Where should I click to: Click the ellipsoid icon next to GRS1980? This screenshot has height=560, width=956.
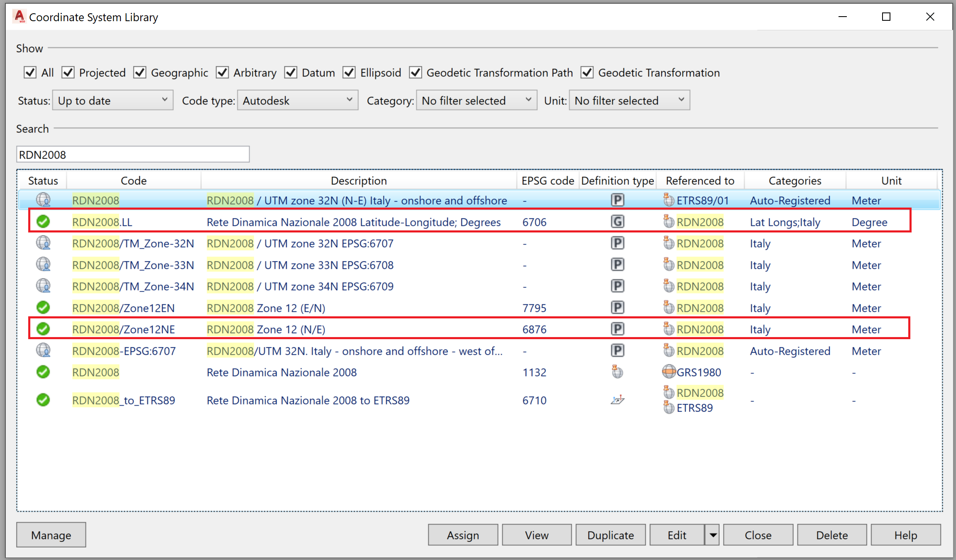(x=669, y=372)
